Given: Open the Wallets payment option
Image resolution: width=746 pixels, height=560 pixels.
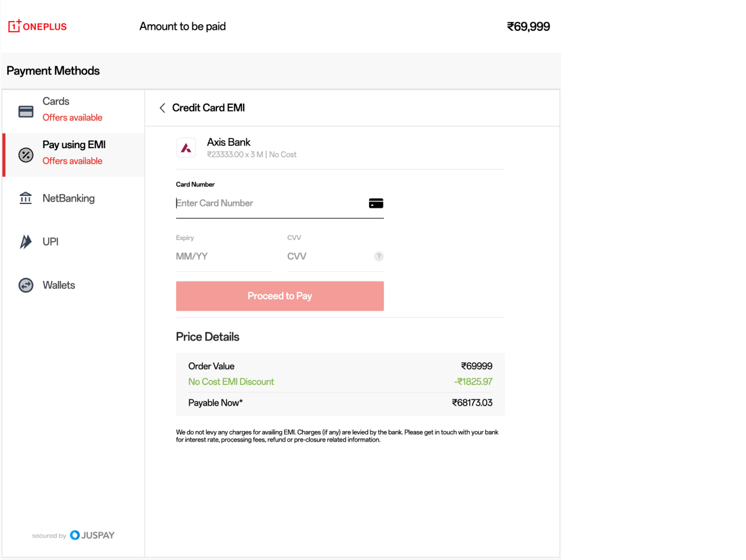Looking at the screenshot, I should pyautogui.click(x=59, y=285).
